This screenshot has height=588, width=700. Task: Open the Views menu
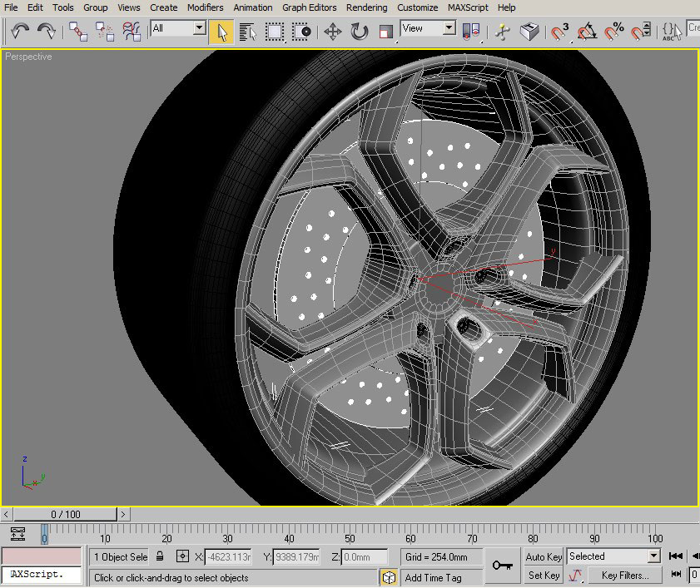128,7
